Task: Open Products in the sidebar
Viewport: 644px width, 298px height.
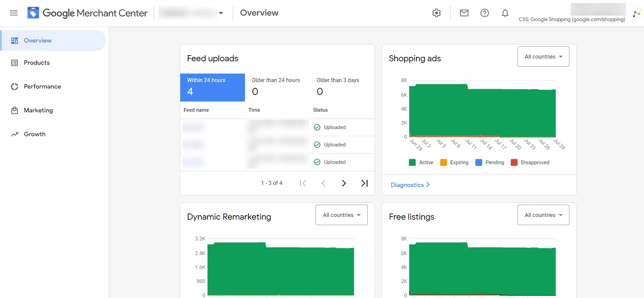Action: (37, 63)
